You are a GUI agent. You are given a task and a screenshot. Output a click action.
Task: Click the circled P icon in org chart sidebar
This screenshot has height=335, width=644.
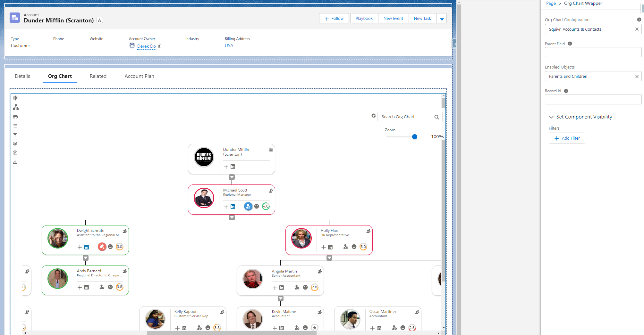pos(15,153)
